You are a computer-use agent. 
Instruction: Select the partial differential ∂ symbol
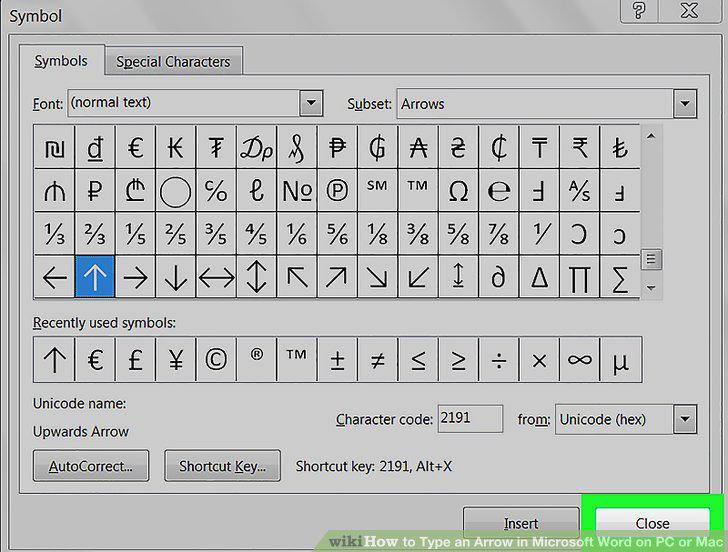click(x=499, y=277)
